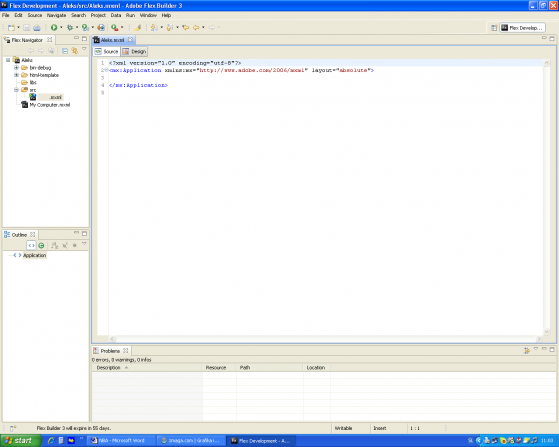The width and height of the screenshot is (559, 447).
Task: Open New file dropdown arrow
Action: point(19,27)
